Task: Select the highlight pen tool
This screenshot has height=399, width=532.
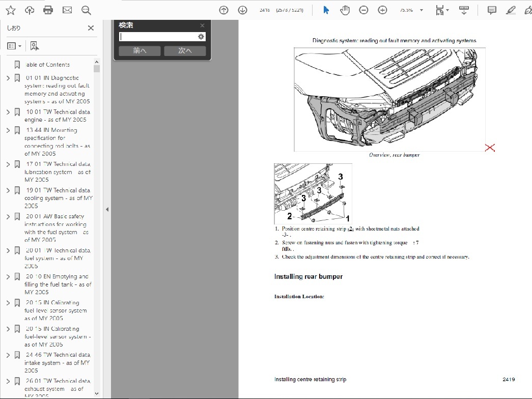Action: (x=510, y=10)
